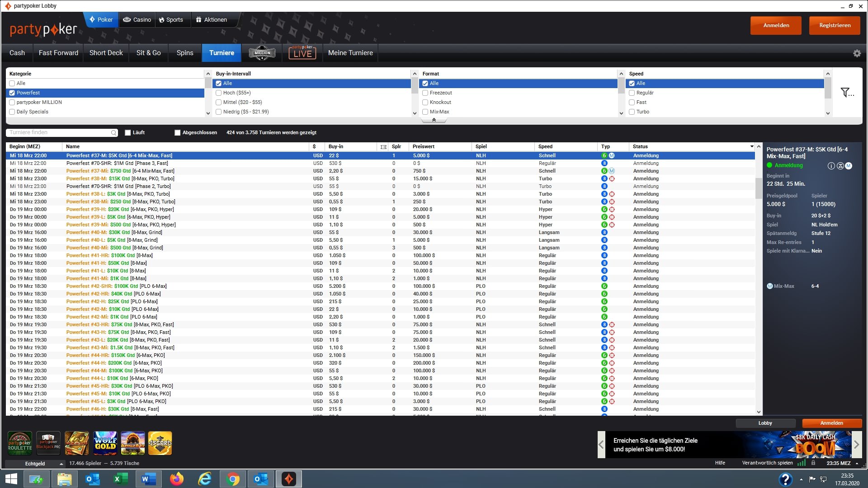Expand the Echtgeld currency dropdown

pyautogui.click(x=61, y=464)
